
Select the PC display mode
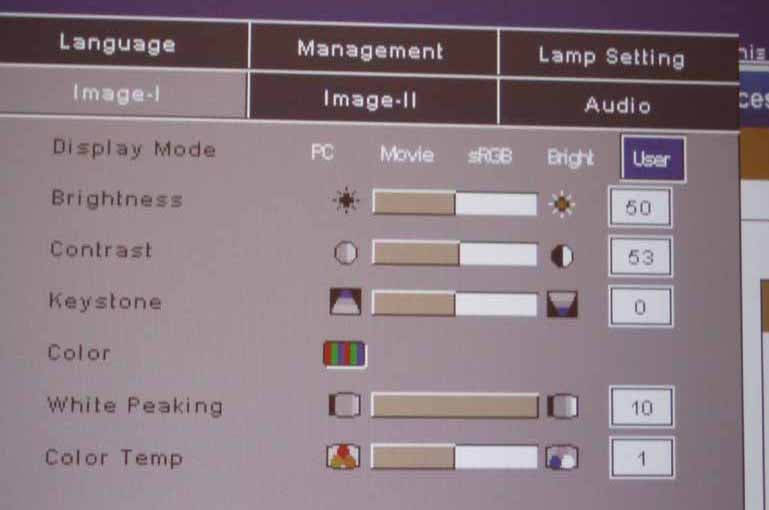(x=323, y=153)
